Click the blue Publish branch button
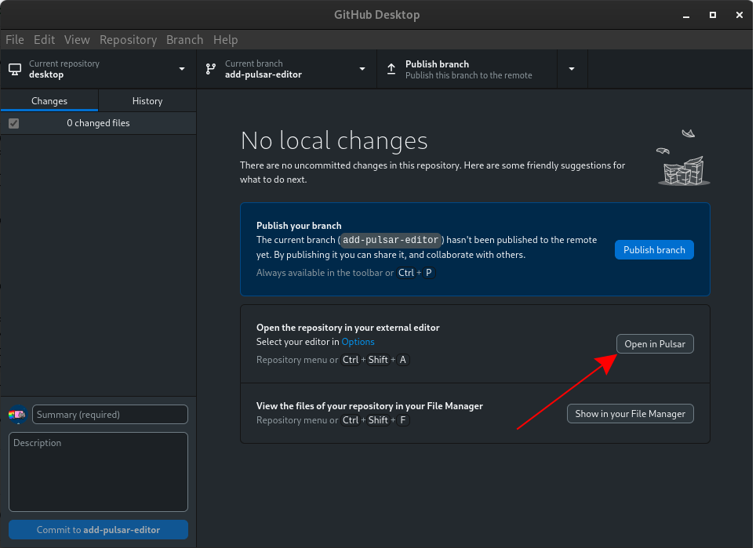 click(654, 249)
